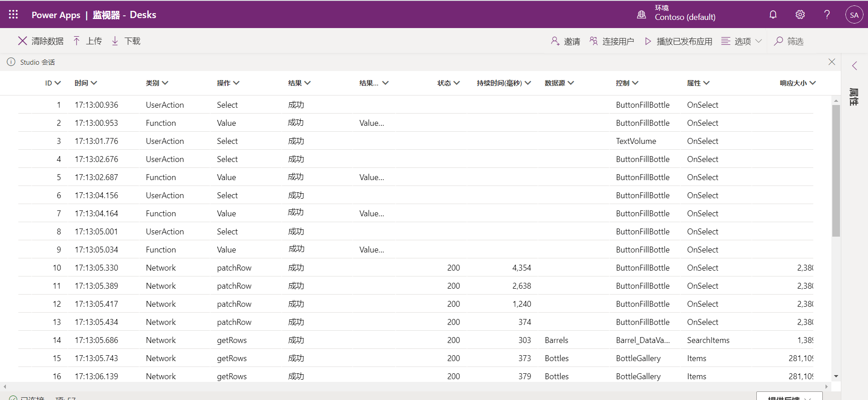Image resolution: width=868 pixels, height=400 pixels.
Task: Open the ID column dropdown
Action: tap(57, 83)
